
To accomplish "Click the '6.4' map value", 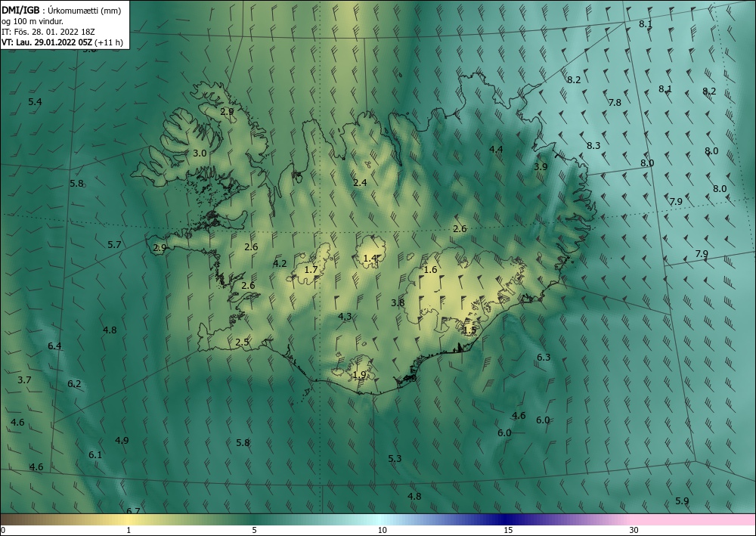I will pos(54,345).
